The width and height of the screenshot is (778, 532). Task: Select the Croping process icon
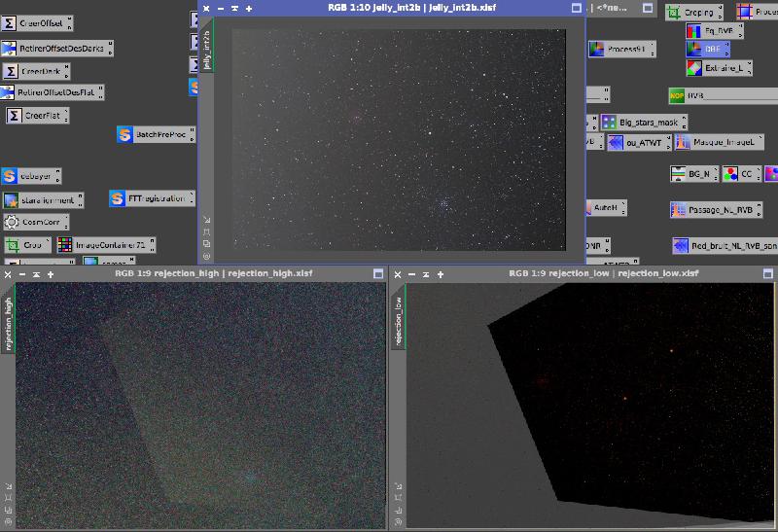tap(694, 13)
